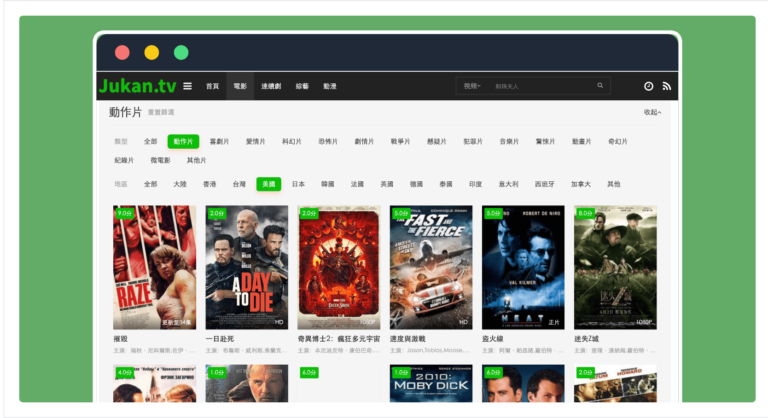Viewport: 768px width, 418px height.
Task: Open the HEAT movie poster
Action: [523, 267]
